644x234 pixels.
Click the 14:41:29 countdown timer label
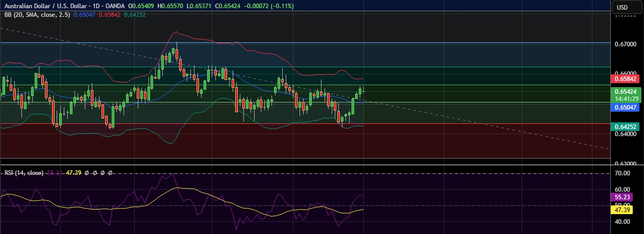(626, 98)
